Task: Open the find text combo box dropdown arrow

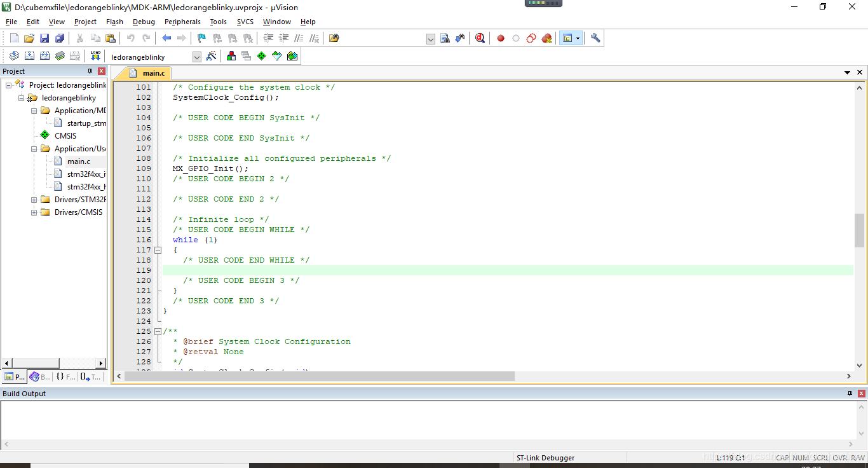Action: 431,39
